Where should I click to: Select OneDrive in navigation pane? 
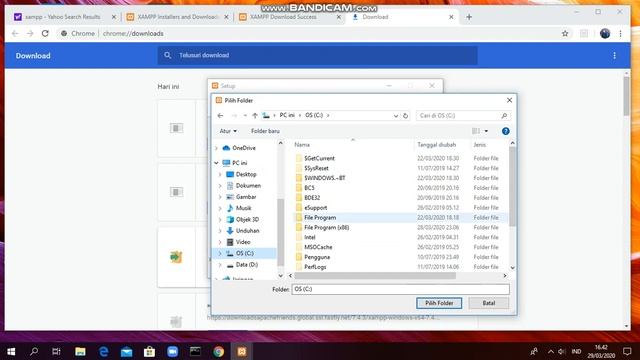pyautogui.click(x=244, y=148)
